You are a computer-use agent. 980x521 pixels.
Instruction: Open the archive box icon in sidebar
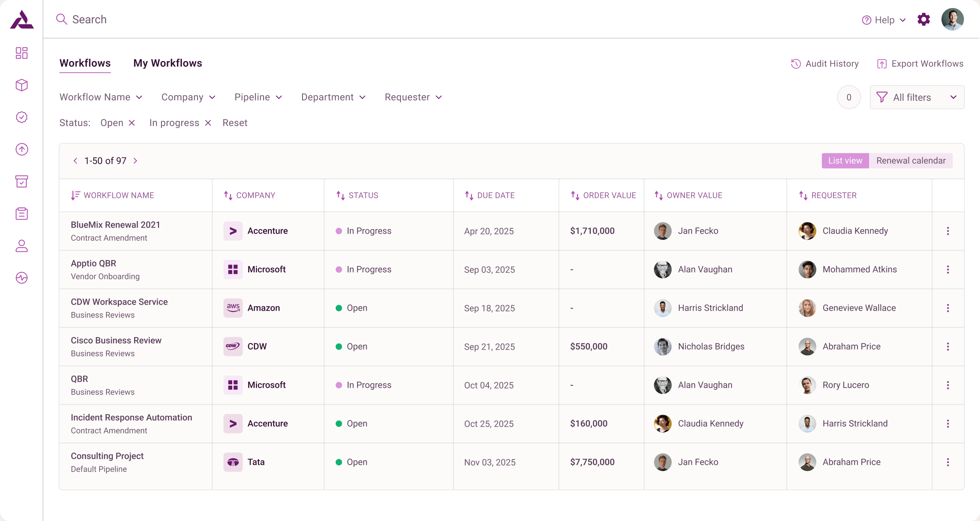pyautogui.click(x=22, y=181)
